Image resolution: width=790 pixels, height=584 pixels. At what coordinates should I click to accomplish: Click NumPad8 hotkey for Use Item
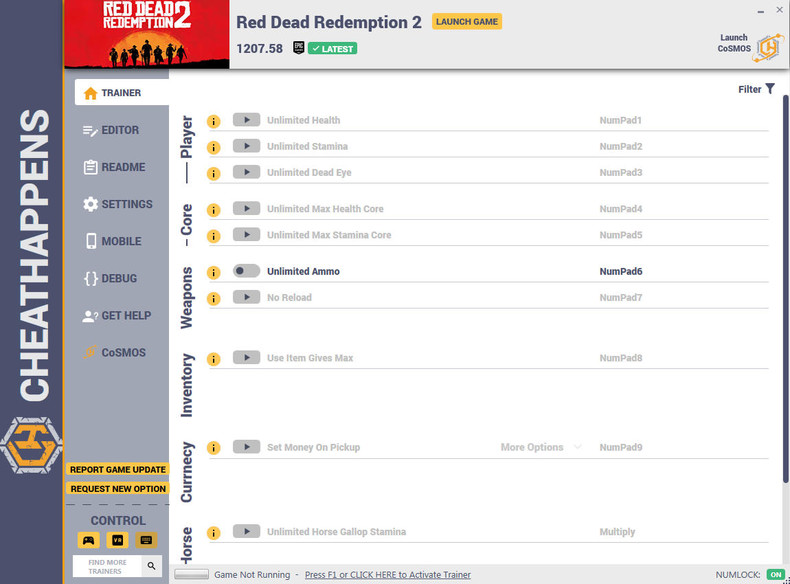point(621,358)
